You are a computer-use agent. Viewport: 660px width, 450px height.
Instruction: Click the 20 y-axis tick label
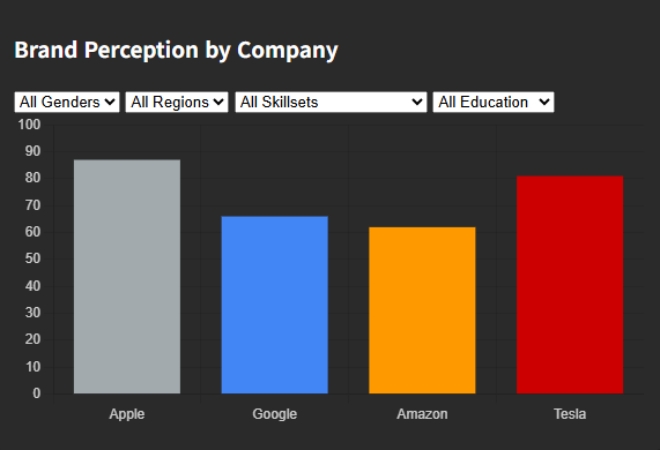click(33, 339)
